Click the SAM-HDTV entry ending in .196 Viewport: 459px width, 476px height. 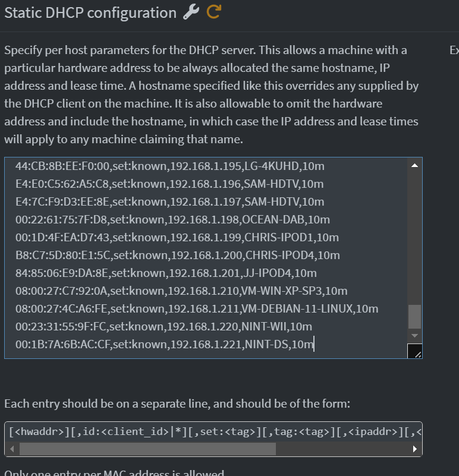(x=169, y=184)
